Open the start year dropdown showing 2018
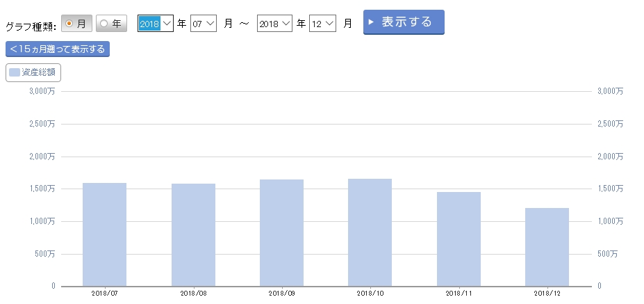This screenshot has width=644, height=304. 156,24
